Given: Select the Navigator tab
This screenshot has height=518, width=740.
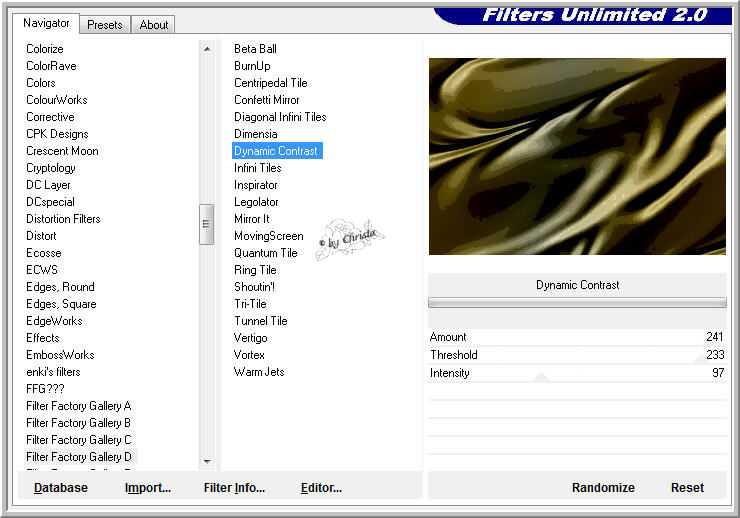Looking at the screenshot, I should [46, 23].
